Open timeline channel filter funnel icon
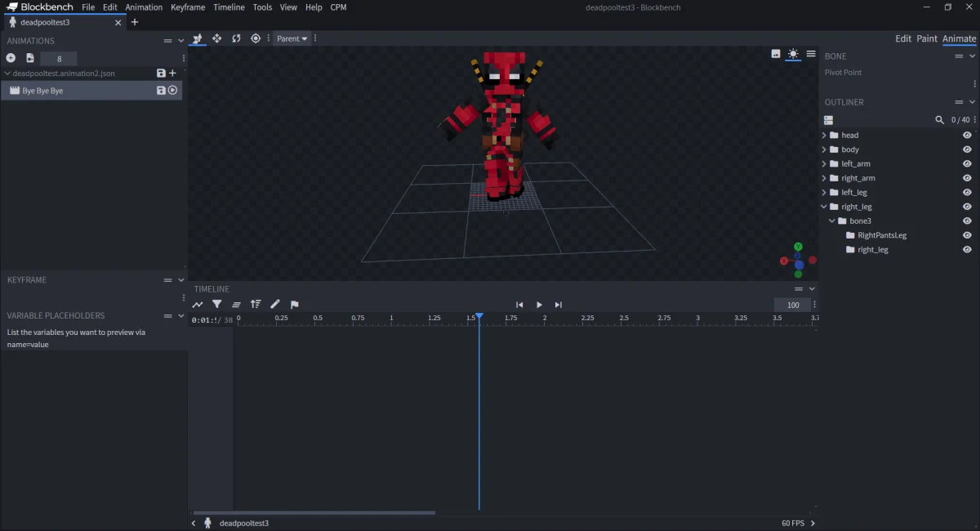Image resolution: width=980 pixels, height=531 pixels. tap(216, 305)
